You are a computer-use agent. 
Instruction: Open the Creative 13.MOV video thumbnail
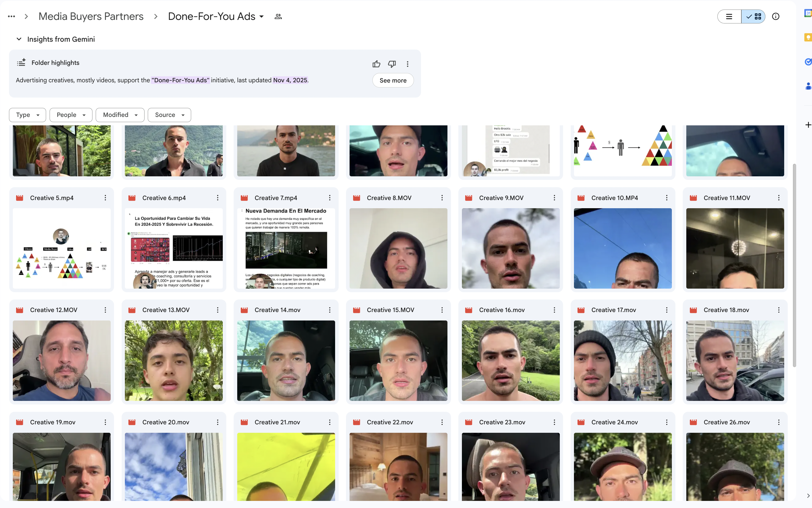tap(174, 360)
